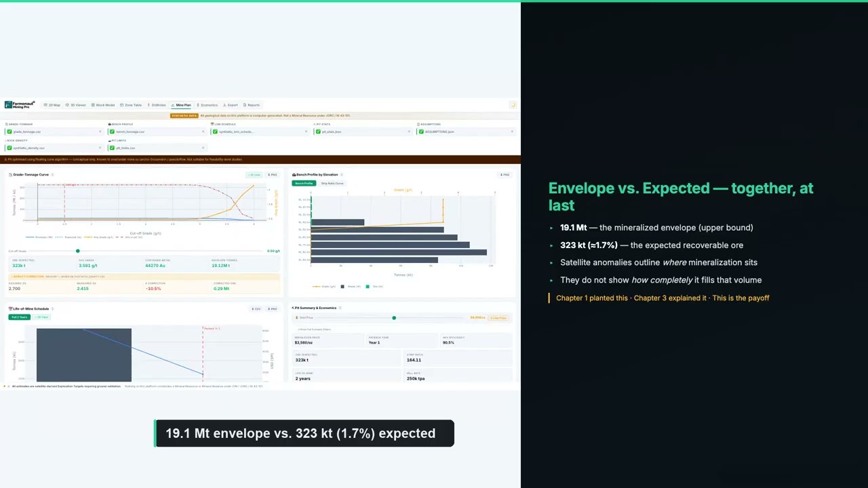Open the 3D Viewer tab
Image resolution: width=868 pixels, height=488 pixels.
77,105
